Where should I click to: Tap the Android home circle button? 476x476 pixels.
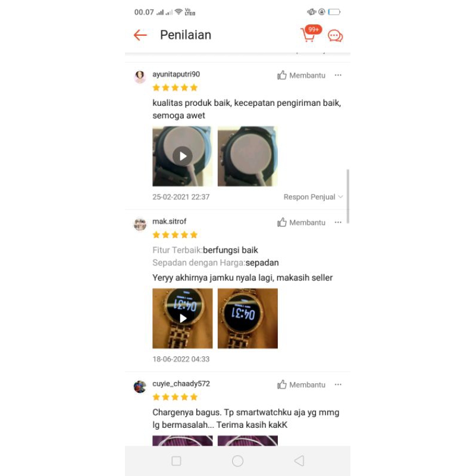click(x=237, y=461)
